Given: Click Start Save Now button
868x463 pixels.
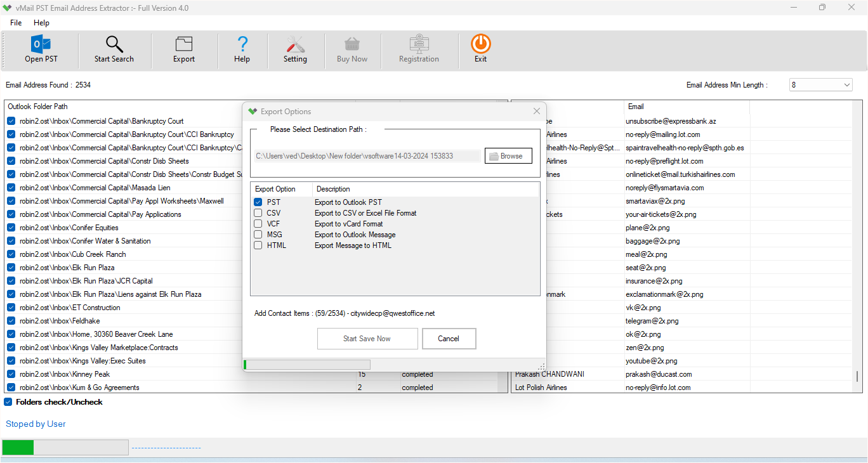Looking at the screenshot, I should tap(367, 339).
